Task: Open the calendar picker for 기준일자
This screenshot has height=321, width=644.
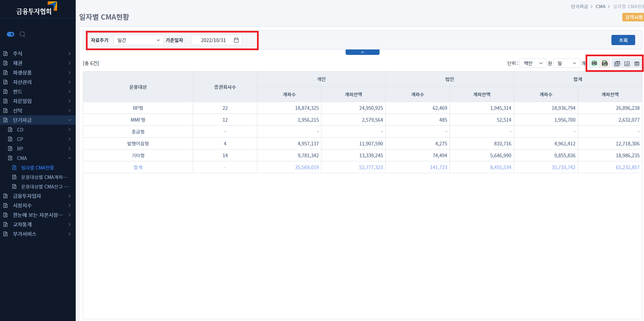Action: pos(236,40)
